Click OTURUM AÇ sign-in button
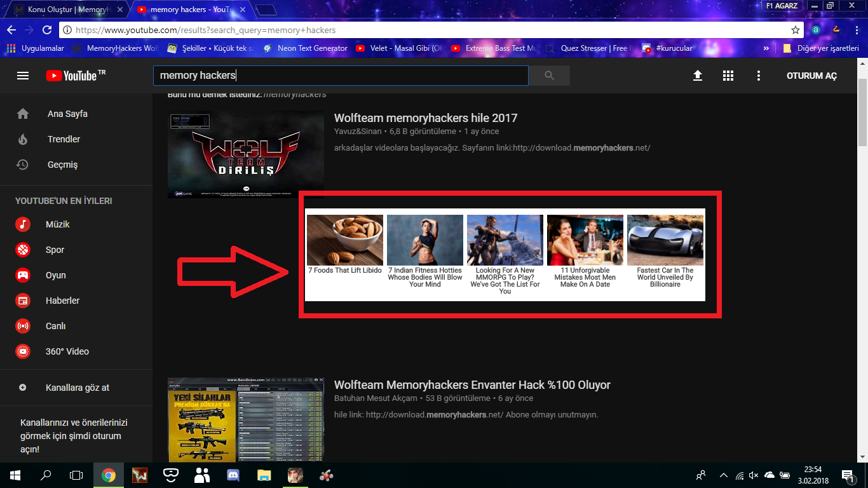The width and height of the screenshot is (868, 488). click(x=811, y=76)
